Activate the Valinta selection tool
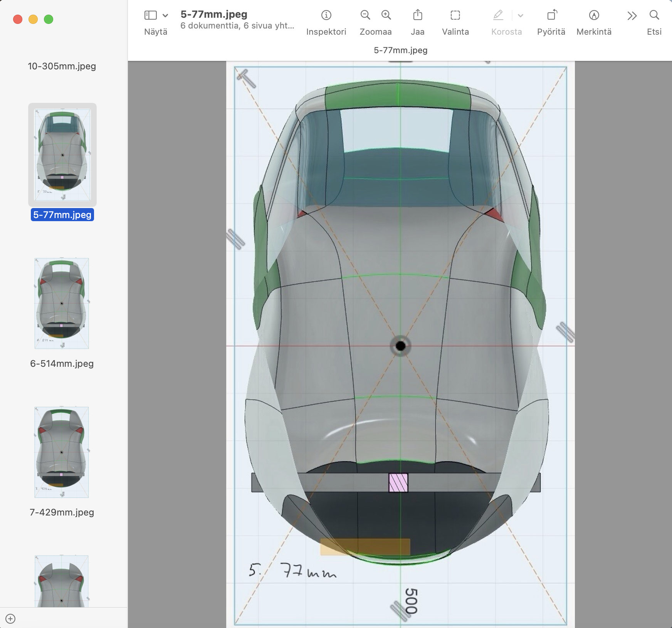 coord(455,15)
